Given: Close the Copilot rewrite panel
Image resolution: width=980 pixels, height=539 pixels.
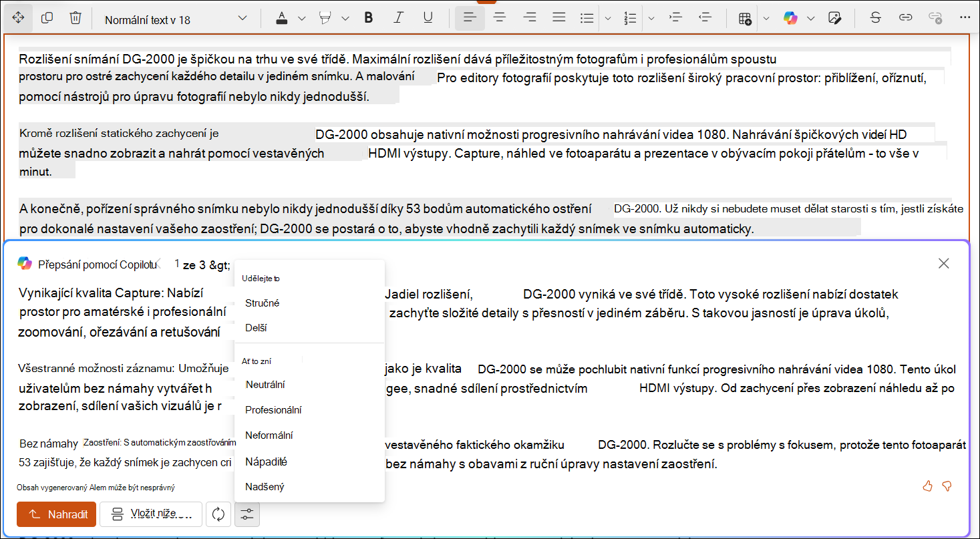Looking at the screenshot, I should 944,263.
